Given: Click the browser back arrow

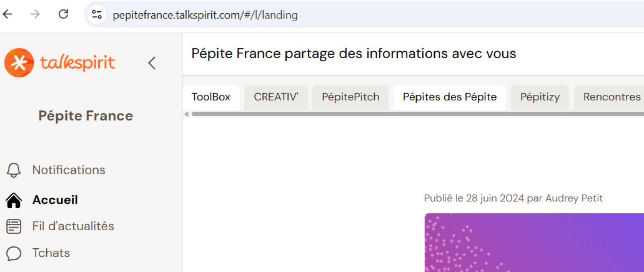Looking at the screenshot, I should coord(8,14).
